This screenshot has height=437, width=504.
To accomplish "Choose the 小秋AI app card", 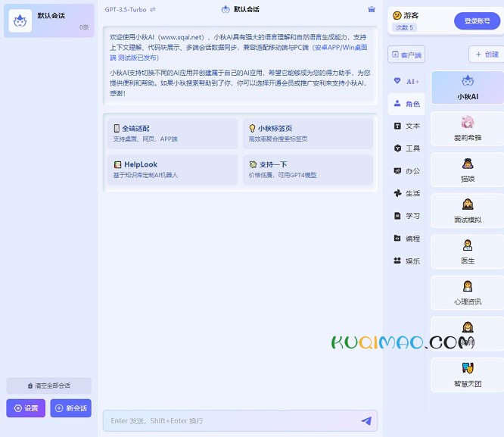I will tap(468, 88).
